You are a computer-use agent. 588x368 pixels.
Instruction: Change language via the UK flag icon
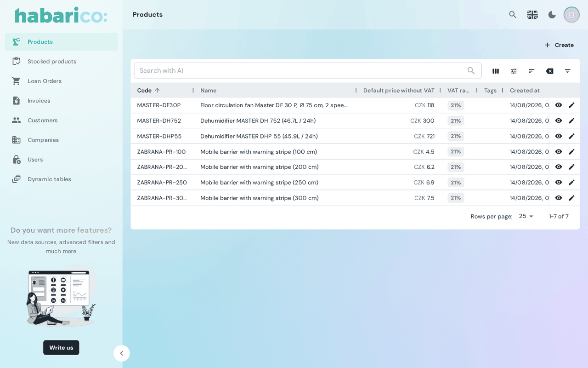point(532,15)
